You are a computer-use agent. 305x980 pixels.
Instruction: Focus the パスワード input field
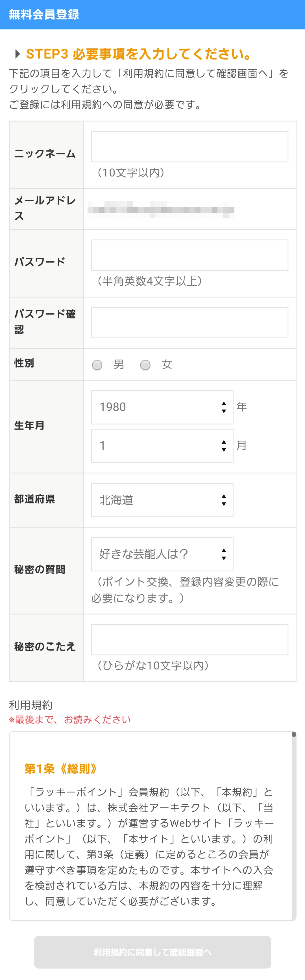(x=189, y=255)
